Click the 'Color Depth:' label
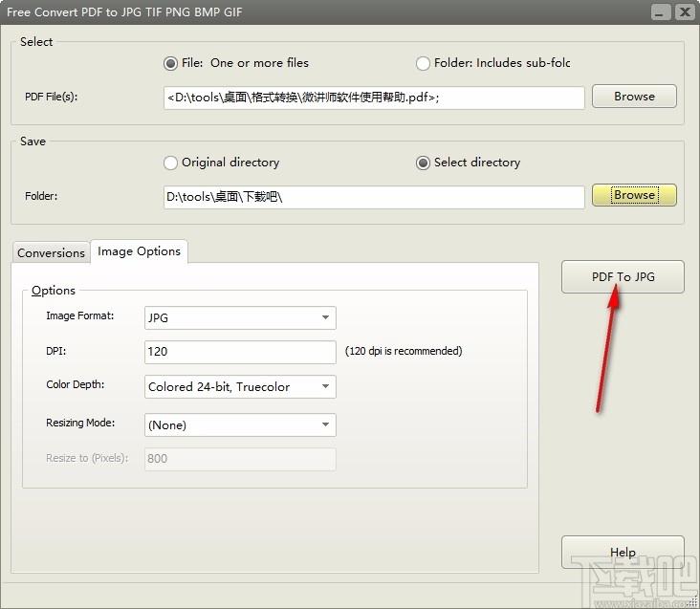The image size is (700, 609). [x=75, y=384]
